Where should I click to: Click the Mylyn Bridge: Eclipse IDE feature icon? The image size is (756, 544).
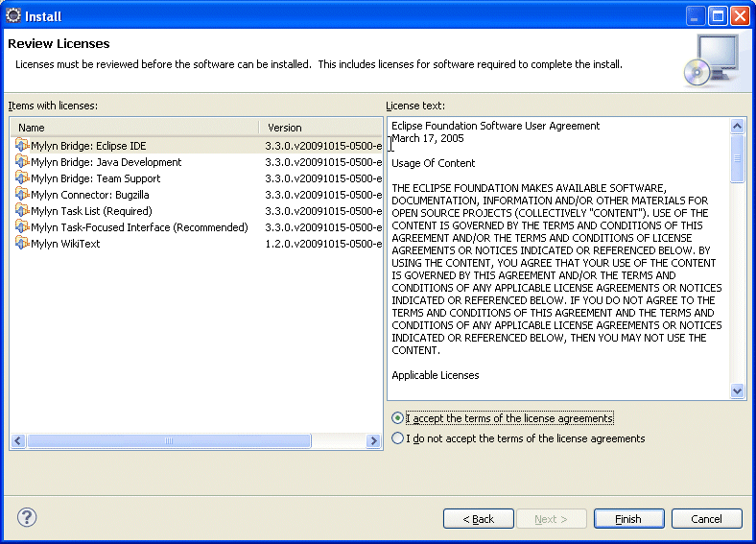pos(22,145)
